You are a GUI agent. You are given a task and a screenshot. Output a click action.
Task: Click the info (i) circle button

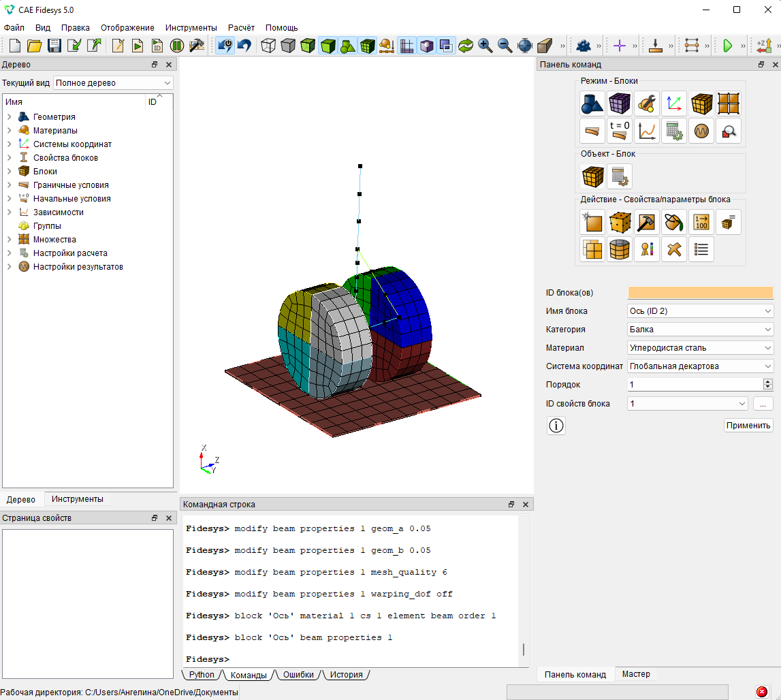pos(556,426)
